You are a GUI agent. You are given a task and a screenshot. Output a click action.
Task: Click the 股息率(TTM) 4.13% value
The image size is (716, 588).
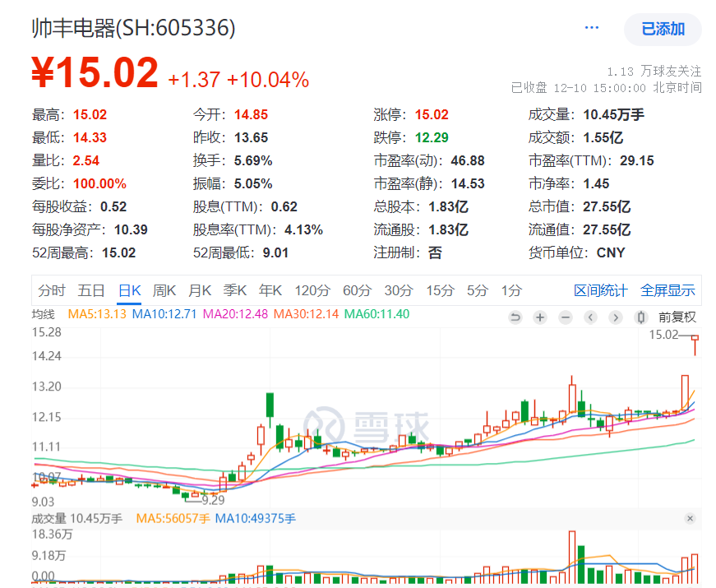[x=303, y=229]
